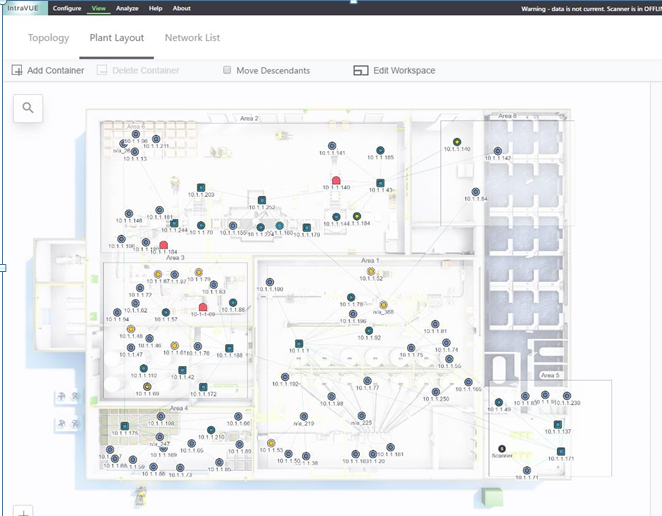662x516 pixels.
Task: Select device node 10.1.1.71
Action: [527, 470]
